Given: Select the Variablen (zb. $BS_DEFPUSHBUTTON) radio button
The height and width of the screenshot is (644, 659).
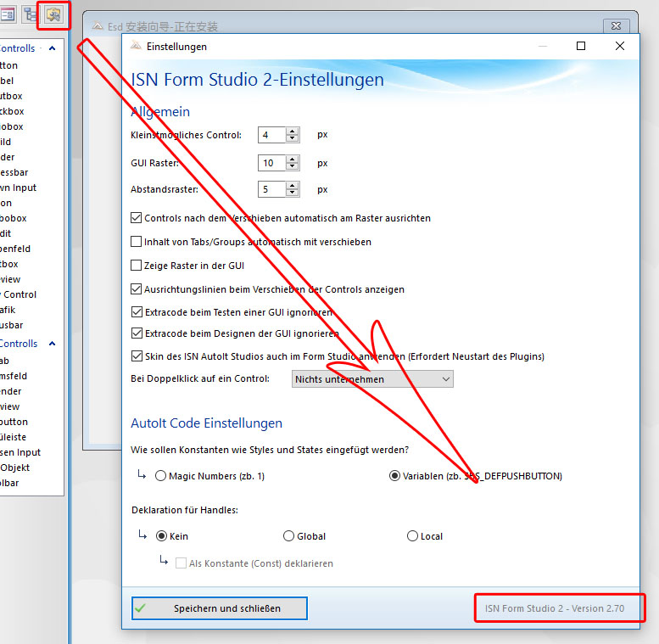Looking at the screenshot, I should [x=394, y=476].
